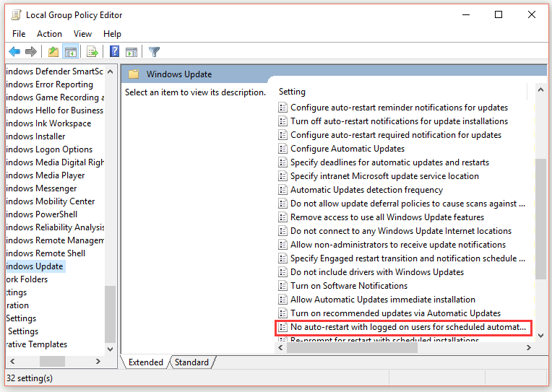This screenshot has height=392, width=552.
Task: Select Windows PowerShell tree item
Action: click(41, 214)
